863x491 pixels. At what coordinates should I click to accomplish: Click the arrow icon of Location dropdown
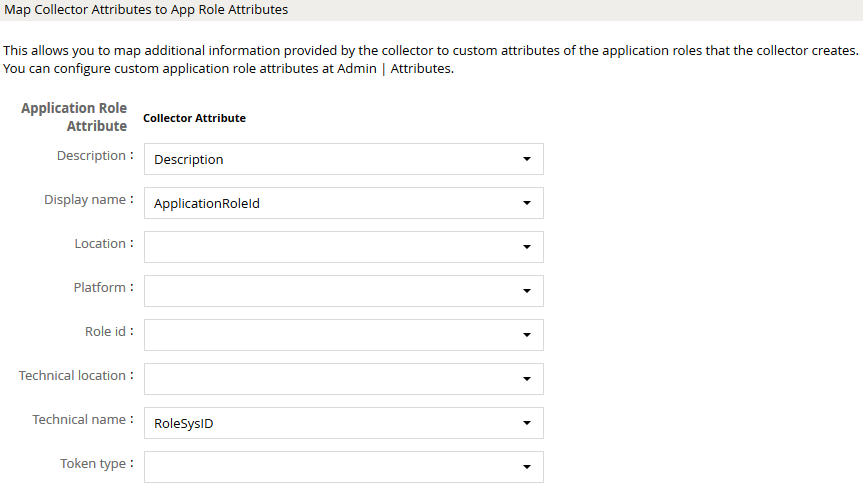527,247
